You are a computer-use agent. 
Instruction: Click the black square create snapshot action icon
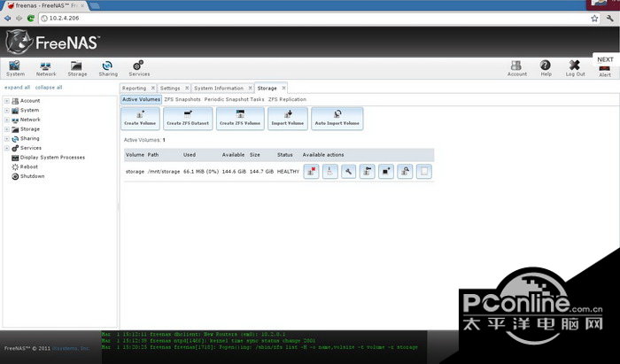pos(386,172)
